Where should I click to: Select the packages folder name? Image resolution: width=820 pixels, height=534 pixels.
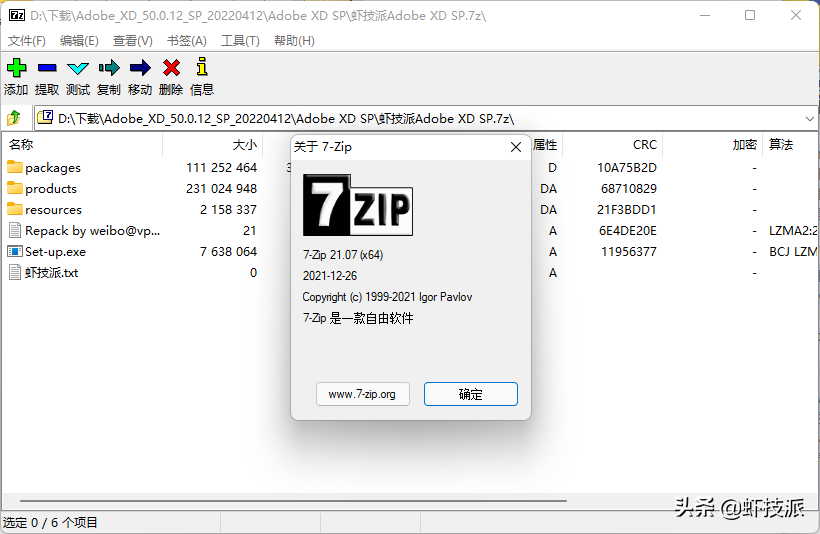(x=53, y=168)
